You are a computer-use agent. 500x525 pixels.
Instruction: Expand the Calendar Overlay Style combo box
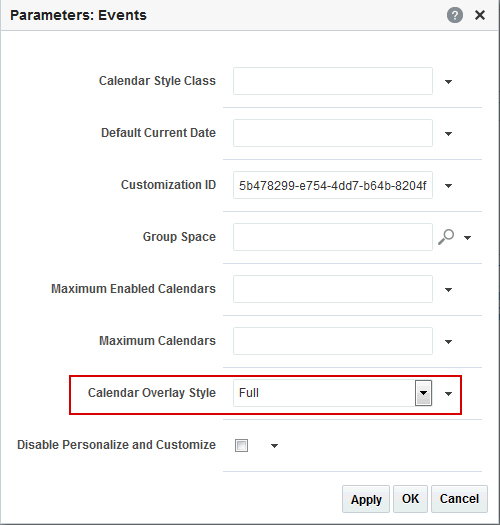click(x=423, y=393)
